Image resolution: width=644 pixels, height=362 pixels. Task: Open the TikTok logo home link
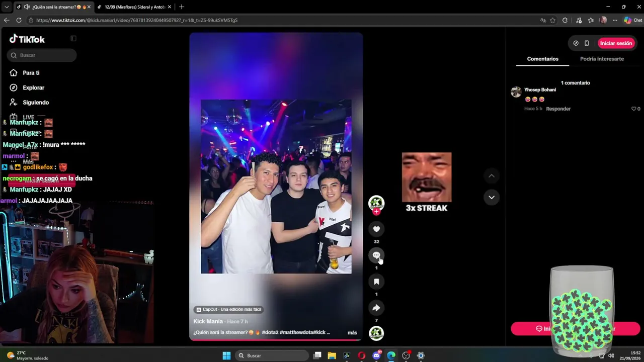coord(27,39)
